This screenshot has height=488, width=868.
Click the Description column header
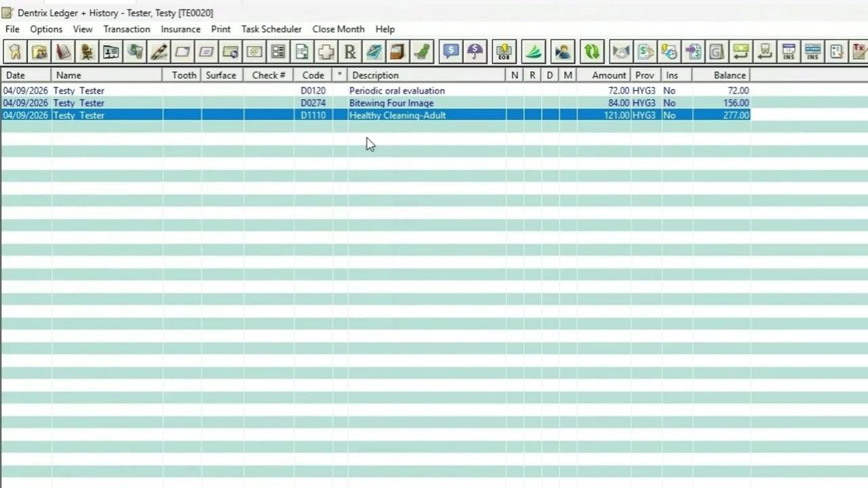(427, 75)
